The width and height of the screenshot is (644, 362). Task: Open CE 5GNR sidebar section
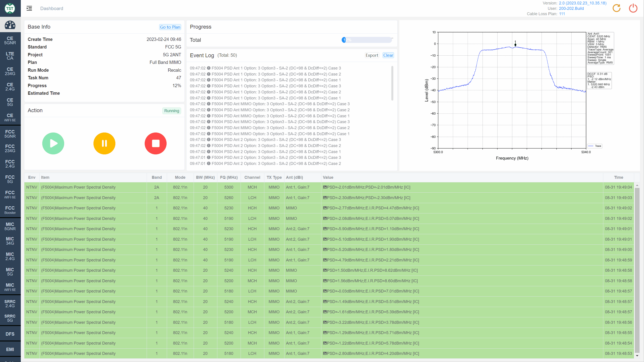pos(10,40)
